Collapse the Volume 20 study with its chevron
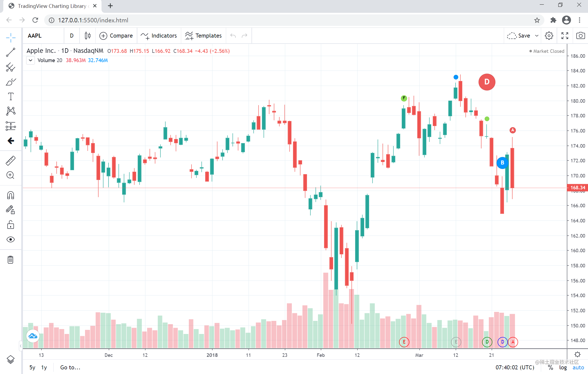 click(30, 60)
